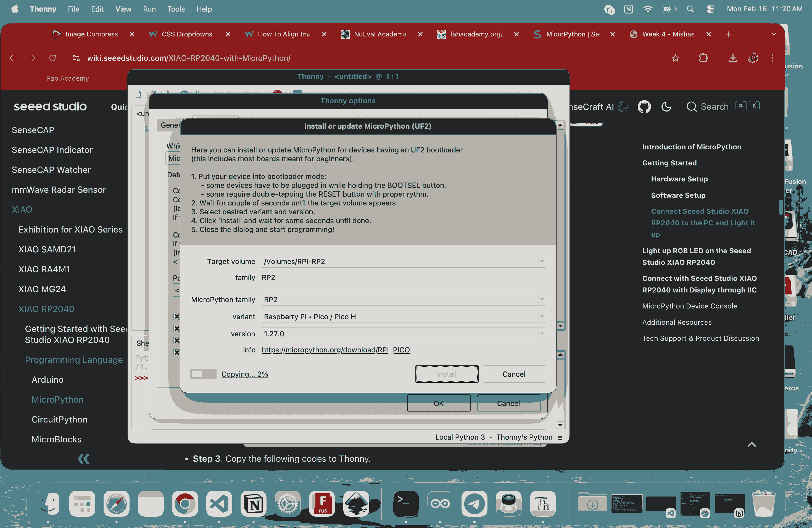Click the GitHub icon in Seeed wiki header
The image size is (812, 528).
coord(644,107)
